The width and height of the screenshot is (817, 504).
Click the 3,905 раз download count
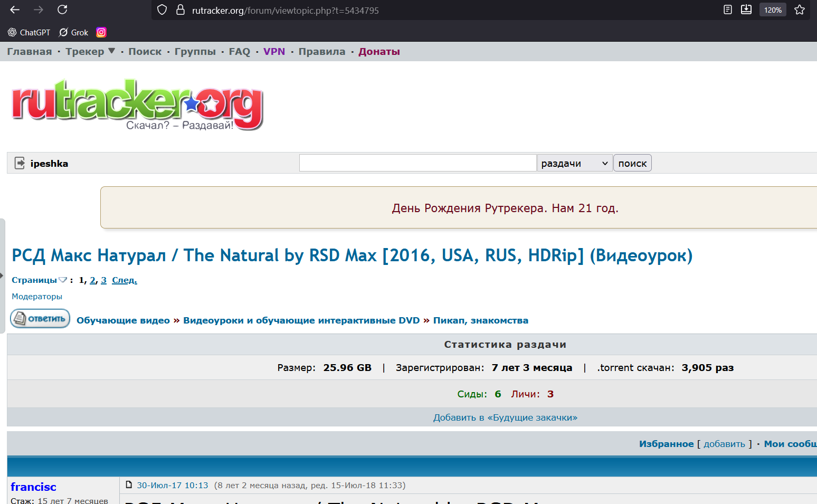click(x=708, y=368)
